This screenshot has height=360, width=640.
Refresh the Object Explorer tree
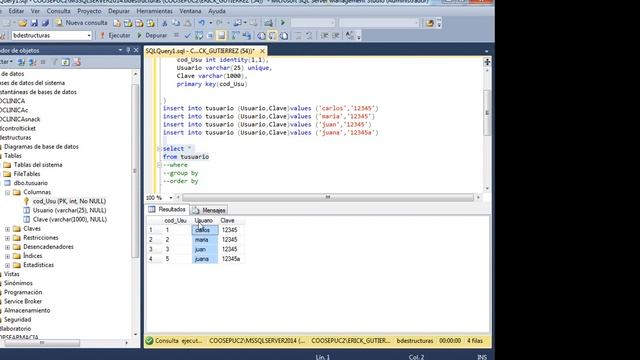[x=65, y=62]
